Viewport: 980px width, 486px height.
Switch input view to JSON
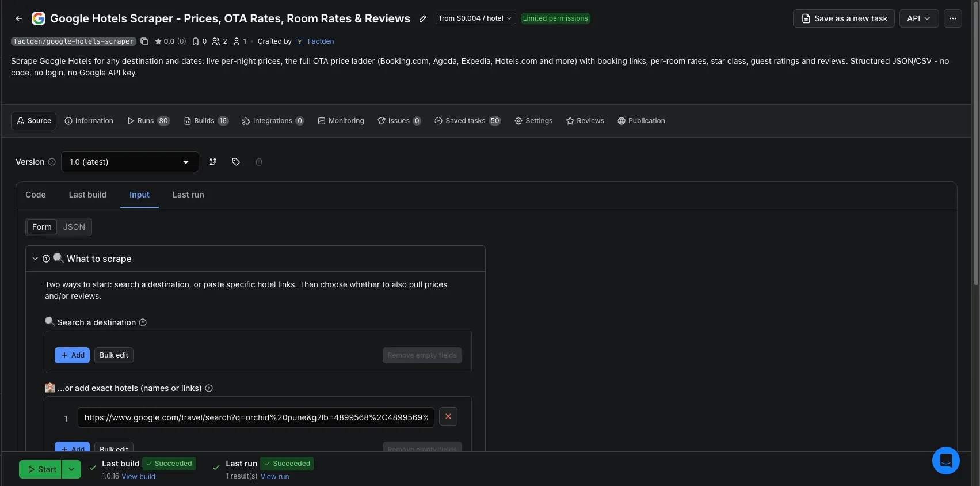tap(74, 227)
